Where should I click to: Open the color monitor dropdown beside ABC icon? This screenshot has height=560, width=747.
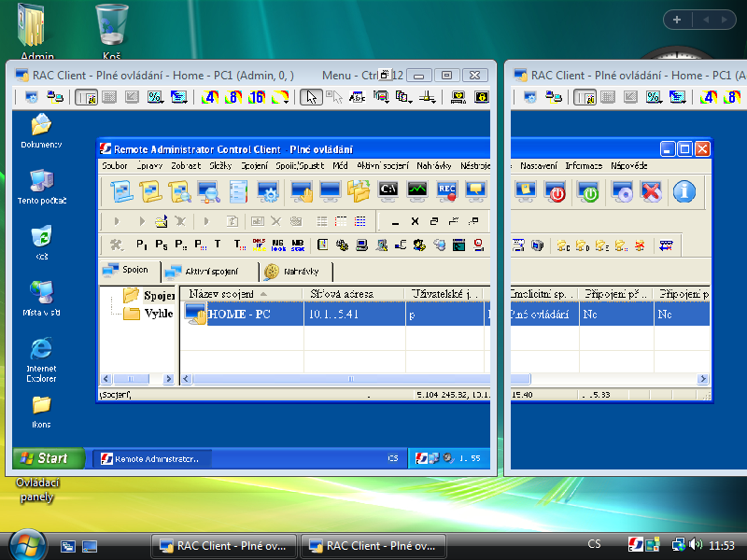381,98
